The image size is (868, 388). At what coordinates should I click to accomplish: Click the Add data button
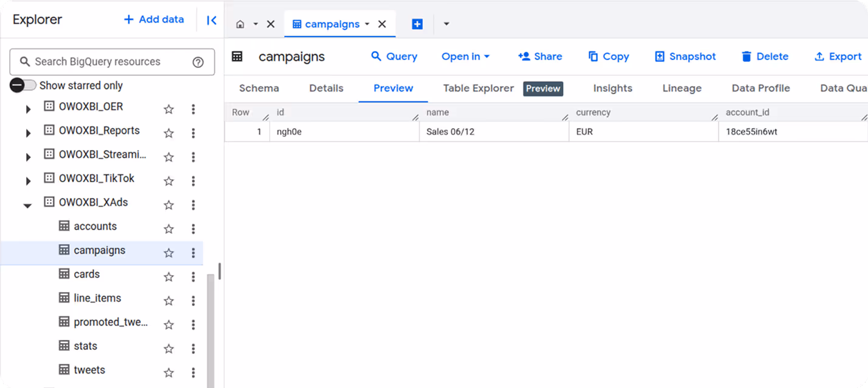(154, 19)
